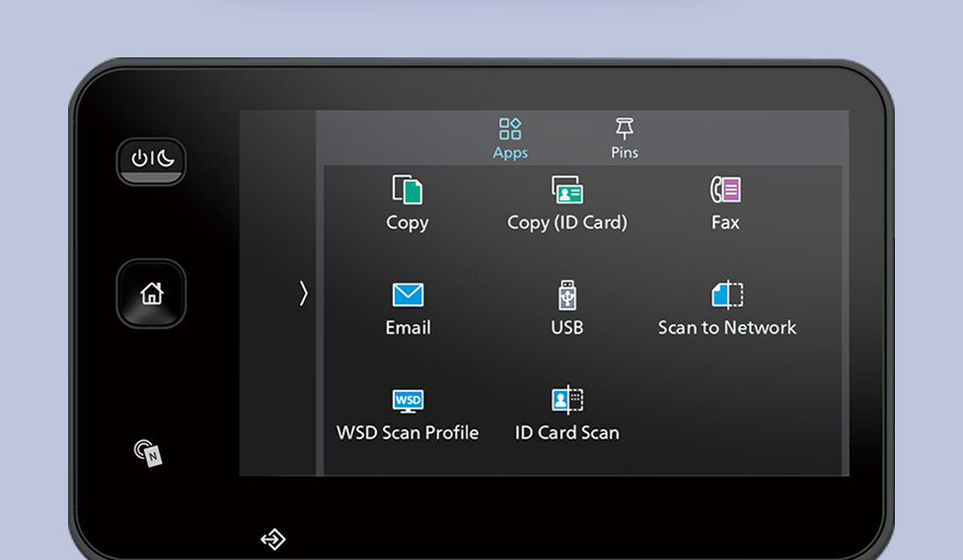Screen dimensions: 963x560
Task: Tap the "Email" text label
Action: coord(408,328)
